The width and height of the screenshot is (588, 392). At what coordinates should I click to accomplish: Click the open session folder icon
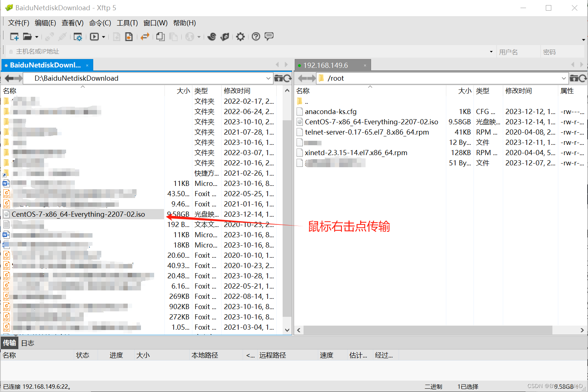(28, 37)
